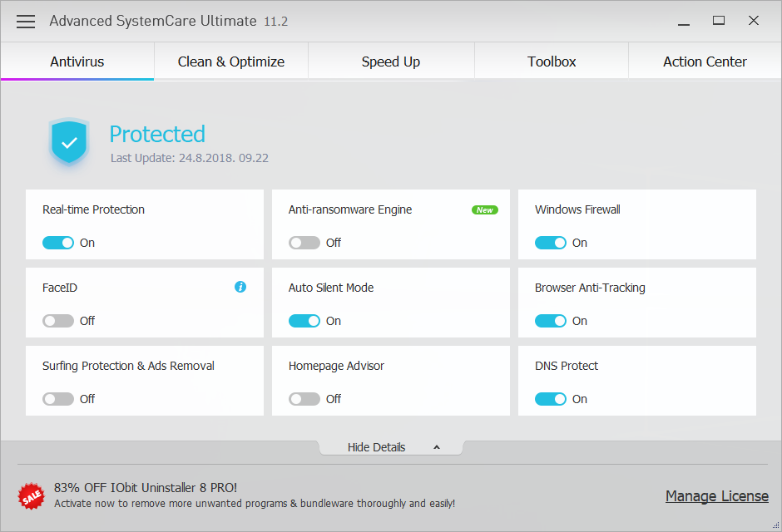Turn off Real-time Protection toggle
782x532 pixels.
(x=58, y=243)
